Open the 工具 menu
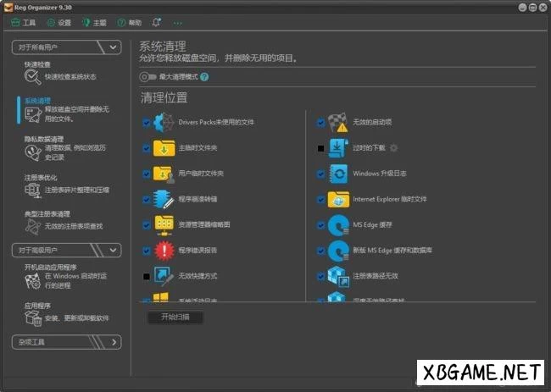 (25, 22)
